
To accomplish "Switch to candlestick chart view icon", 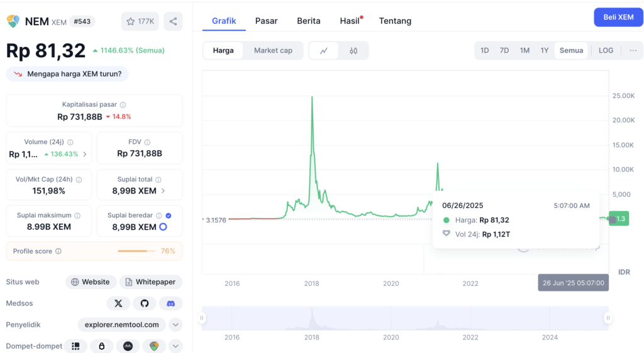I will pos(353,50).
